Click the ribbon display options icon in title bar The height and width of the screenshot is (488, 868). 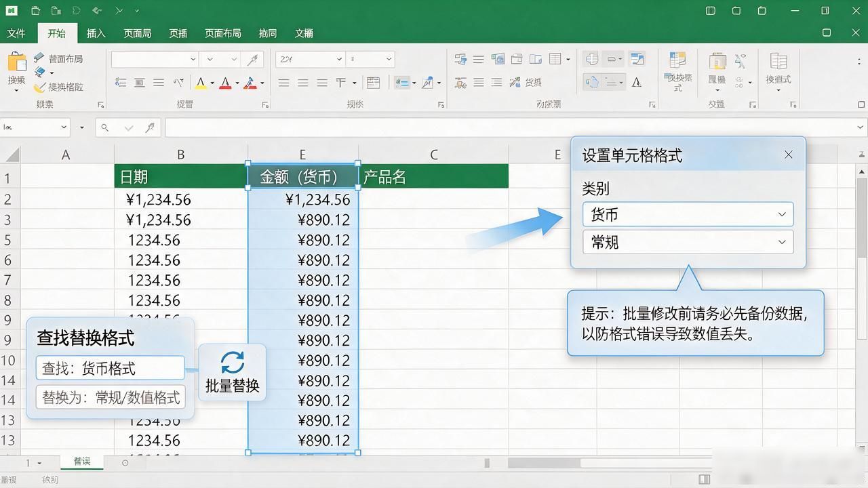point(711,11)
